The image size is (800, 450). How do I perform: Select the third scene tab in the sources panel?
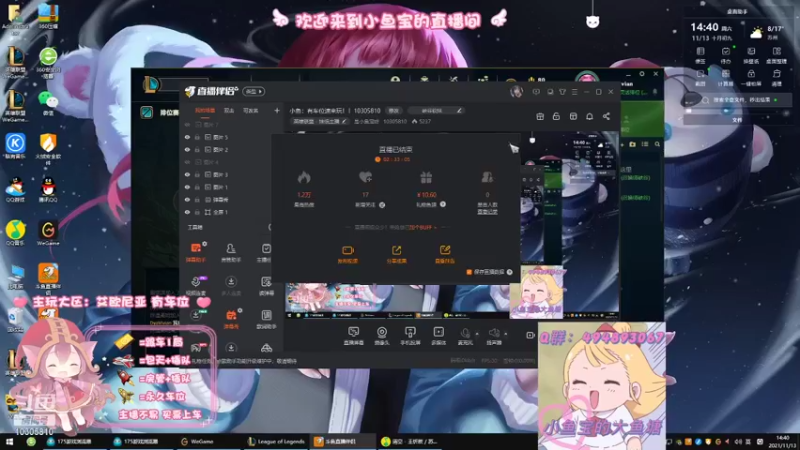(251, 110)
